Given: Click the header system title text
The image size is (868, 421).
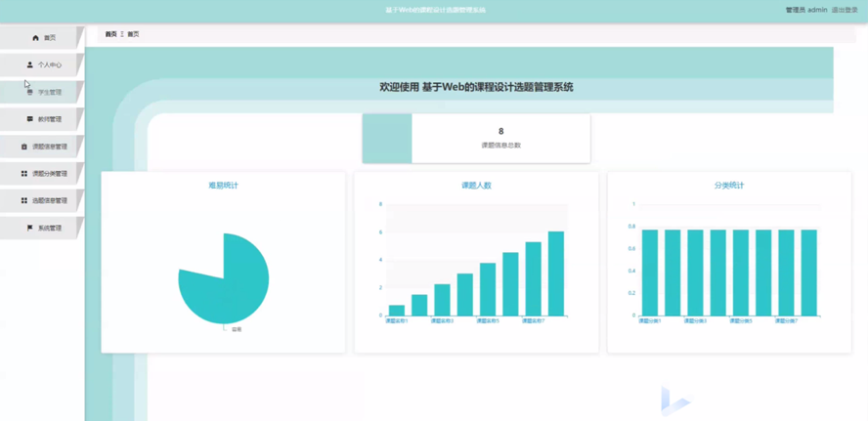Looking at the screenshot, I should (x=435, y=10).
